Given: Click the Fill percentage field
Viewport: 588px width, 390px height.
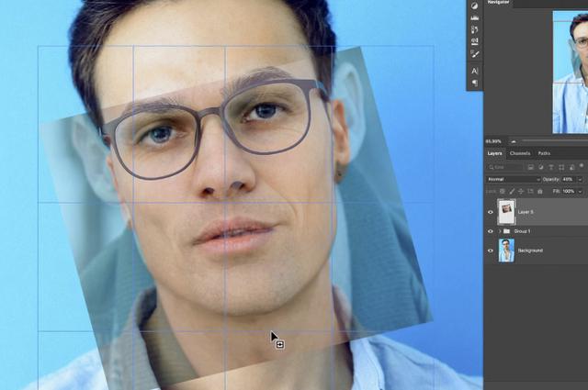Looking at the screenshot, I should coord(568,192).
